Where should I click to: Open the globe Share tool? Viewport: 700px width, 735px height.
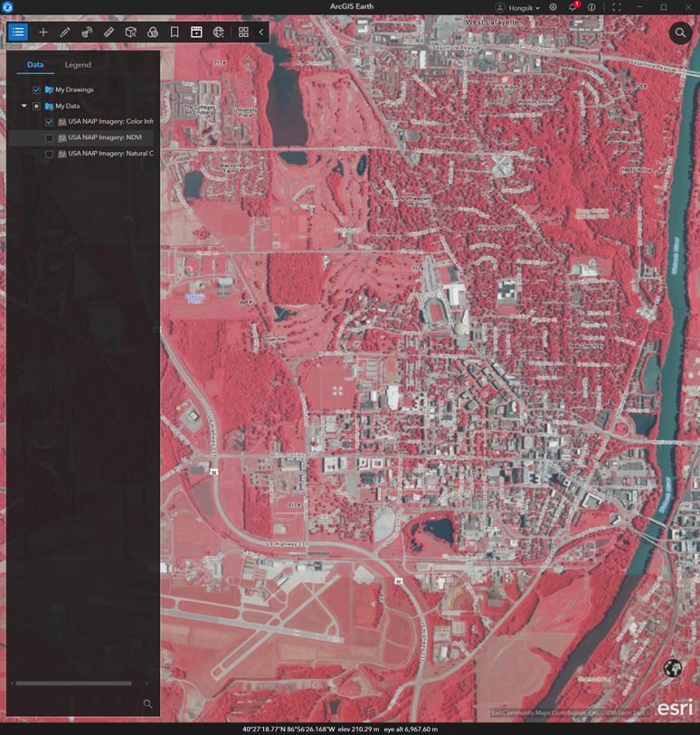pyautogui.click(x=219, y=33)
